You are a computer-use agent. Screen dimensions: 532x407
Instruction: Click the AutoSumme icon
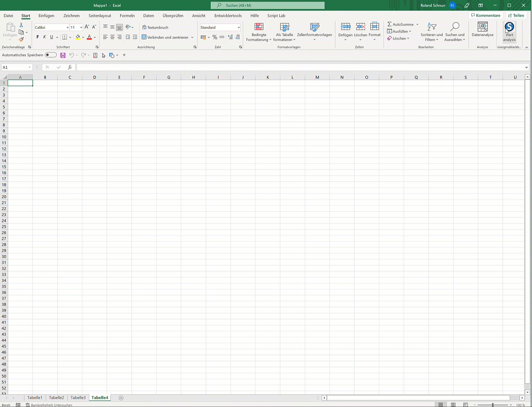[390, 24]
